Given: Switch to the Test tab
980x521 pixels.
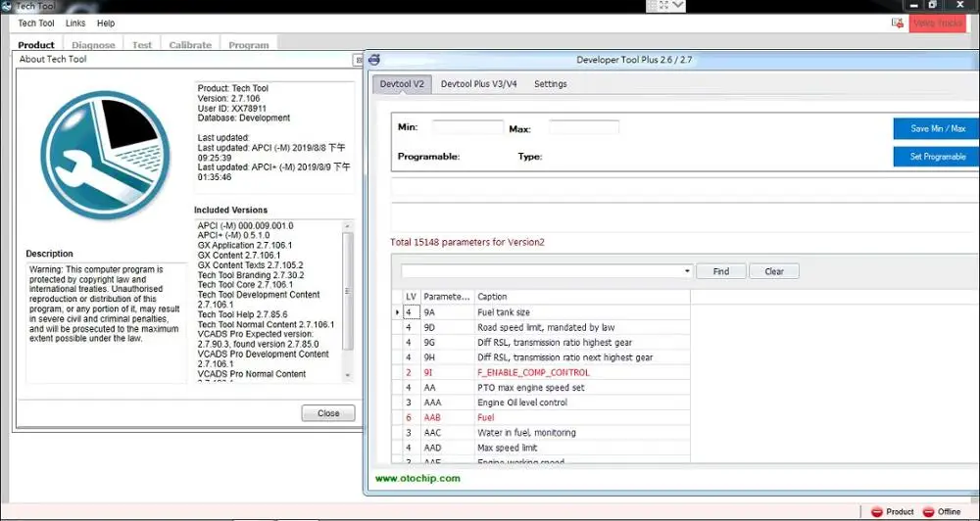Looking at the screenshot, I should pyautogui.click(x=142, y=44).
